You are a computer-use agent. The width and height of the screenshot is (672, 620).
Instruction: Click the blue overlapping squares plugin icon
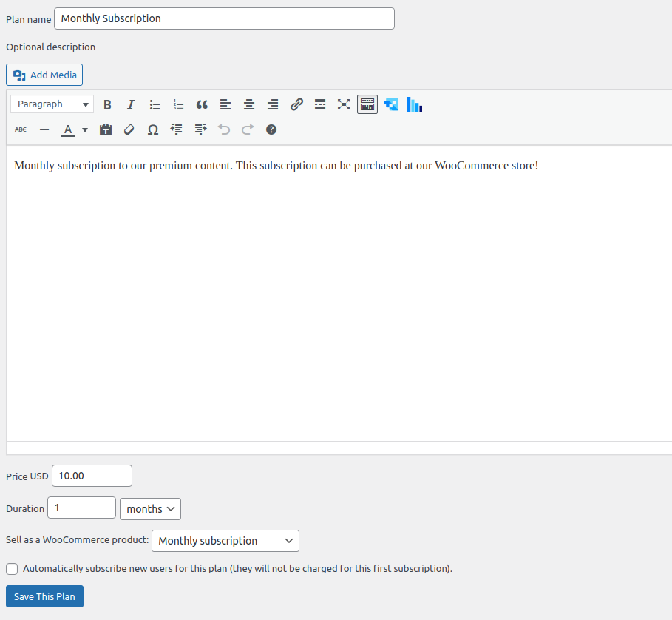[x=391, y=104]
